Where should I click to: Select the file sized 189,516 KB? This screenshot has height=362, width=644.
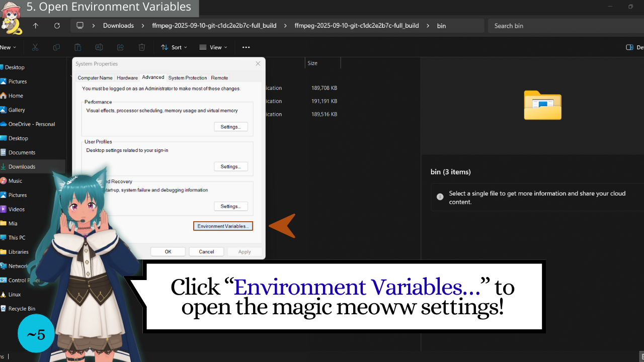[324, 114]
